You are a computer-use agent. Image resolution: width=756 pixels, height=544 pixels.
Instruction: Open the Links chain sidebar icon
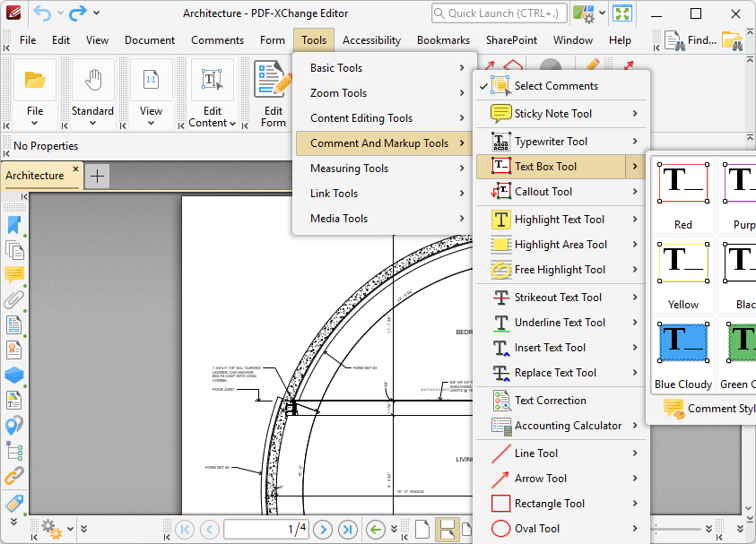(14, 476)
